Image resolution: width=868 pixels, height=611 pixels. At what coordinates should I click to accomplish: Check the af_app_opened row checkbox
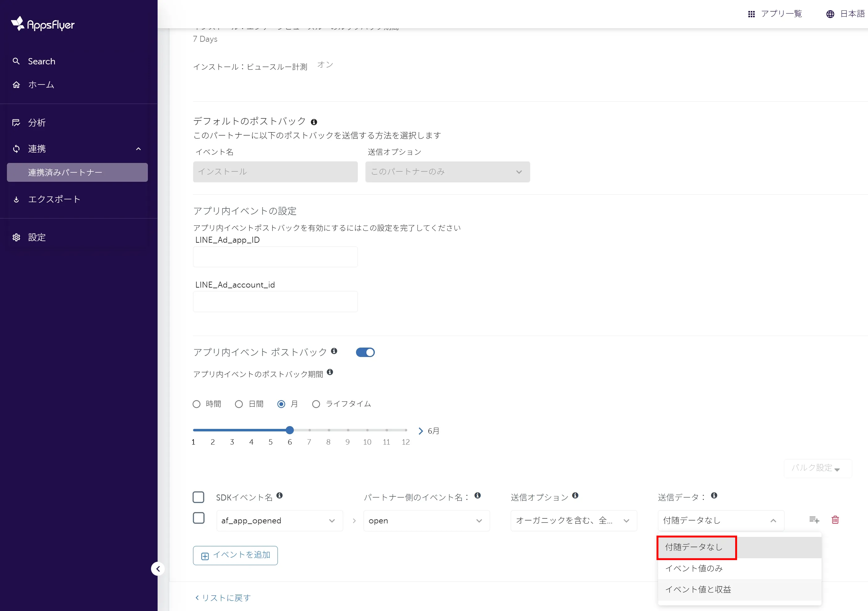pyautogui.click(x=199, y=518)
